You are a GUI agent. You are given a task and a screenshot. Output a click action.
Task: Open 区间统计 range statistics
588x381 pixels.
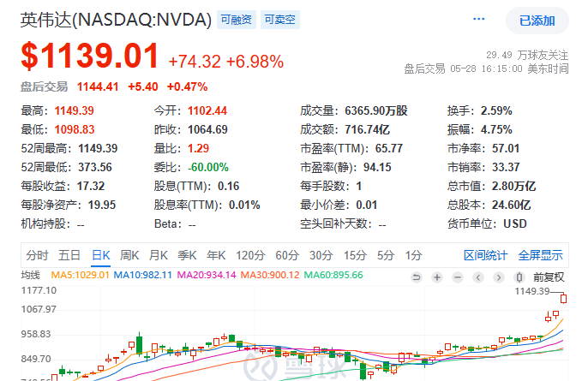486,255
